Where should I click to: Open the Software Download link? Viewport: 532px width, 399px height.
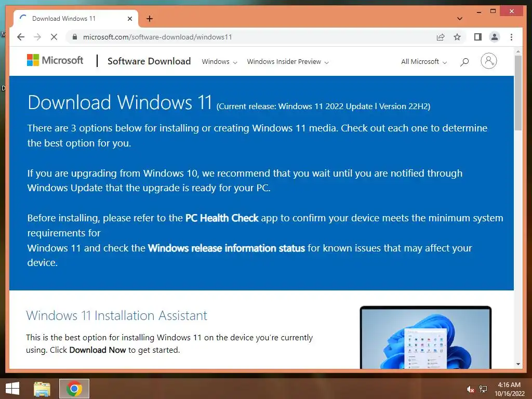149,61
